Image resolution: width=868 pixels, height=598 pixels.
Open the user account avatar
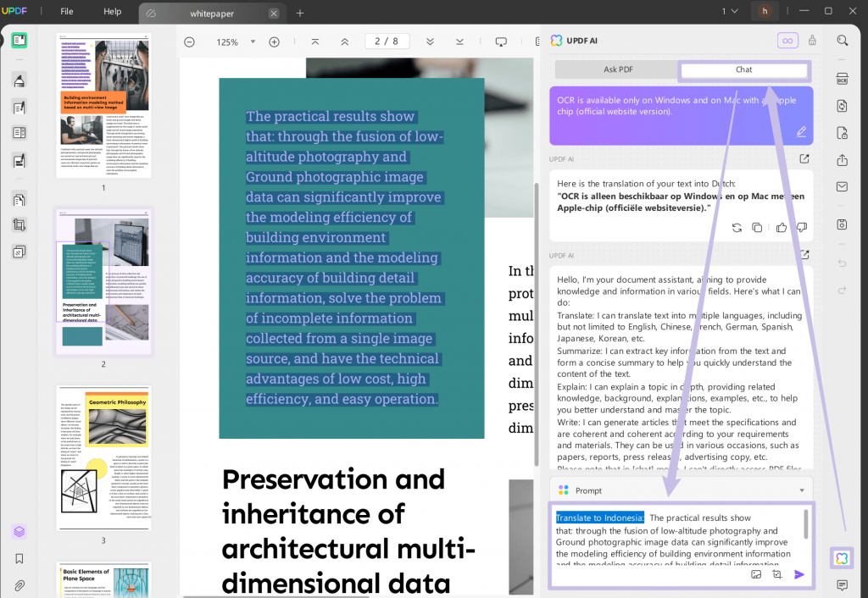[765, 11]
